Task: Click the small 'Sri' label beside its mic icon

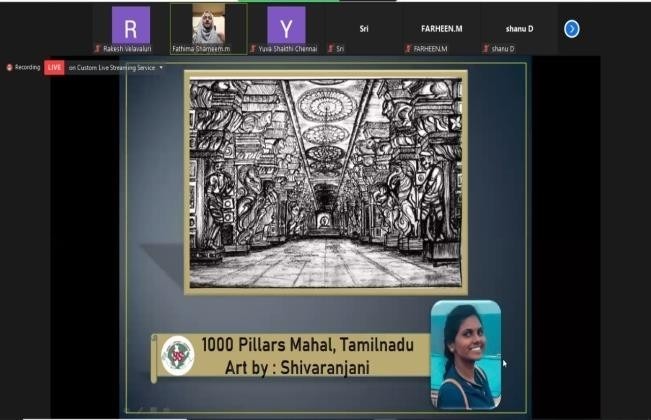Action: point(340,49)
